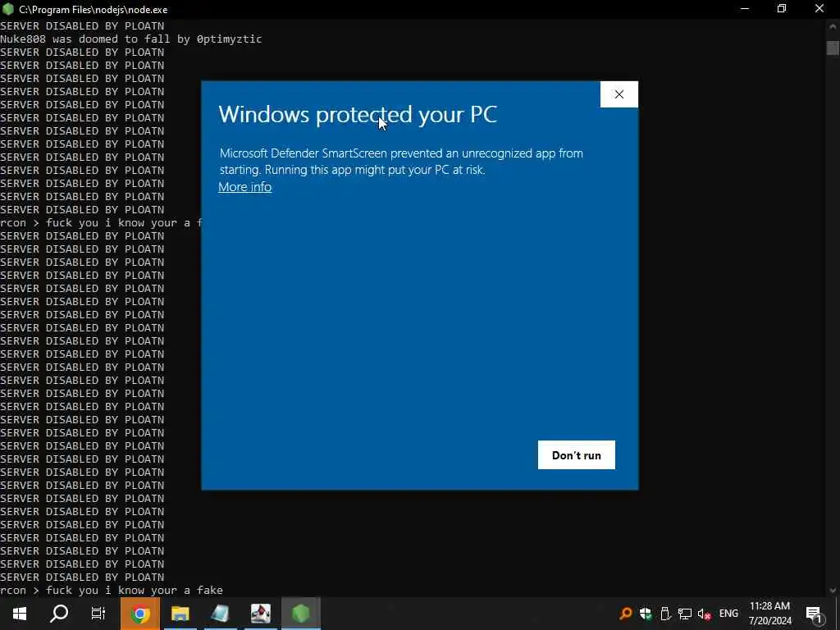Click the 'More info' link in SmartScreen dialog
The width and height of the screenshot is (840, 630).
(244, 187)
